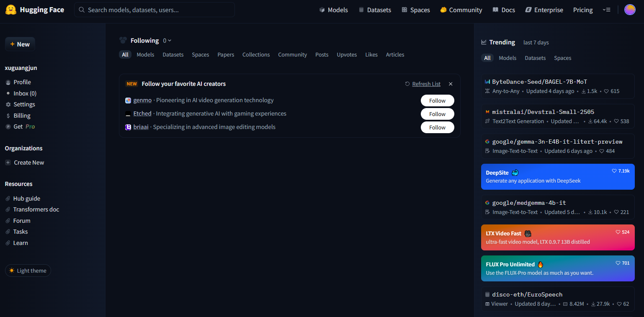Click the Settings gear icon in sidebar
The height and width of the screenshot is (317, 644).
tap(8, 104)
